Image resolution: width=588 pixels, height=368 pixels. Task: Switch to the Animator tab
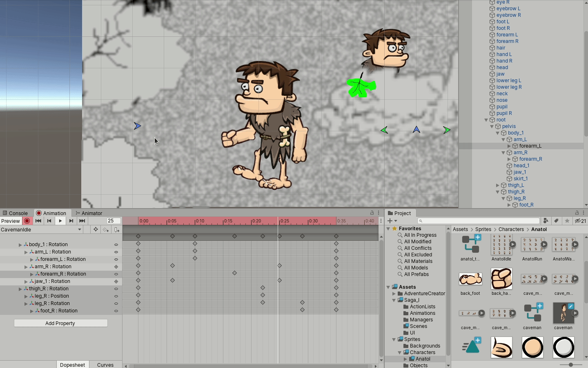(x=89, y=213)
